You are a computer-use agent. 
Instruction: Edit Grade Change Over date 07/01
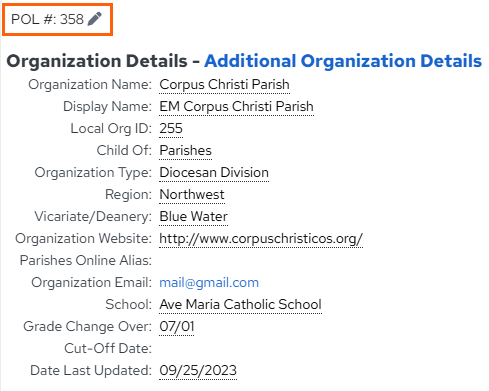tap(177, 327)
